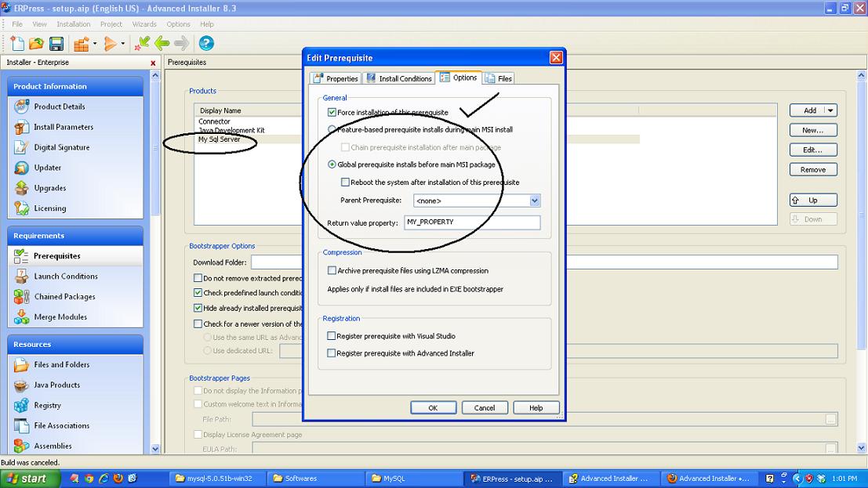This screenshot has height=488, width=868.
Task: Open the Parent Prerequisite dropdown
Action: coord(535,201)
